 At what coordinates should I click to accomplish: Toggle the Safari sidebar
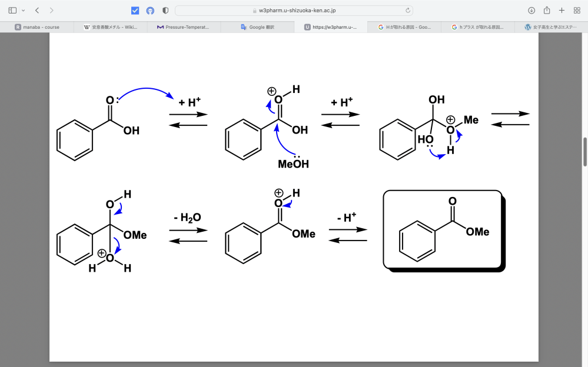pyautogui.click(x=12, y=11)
